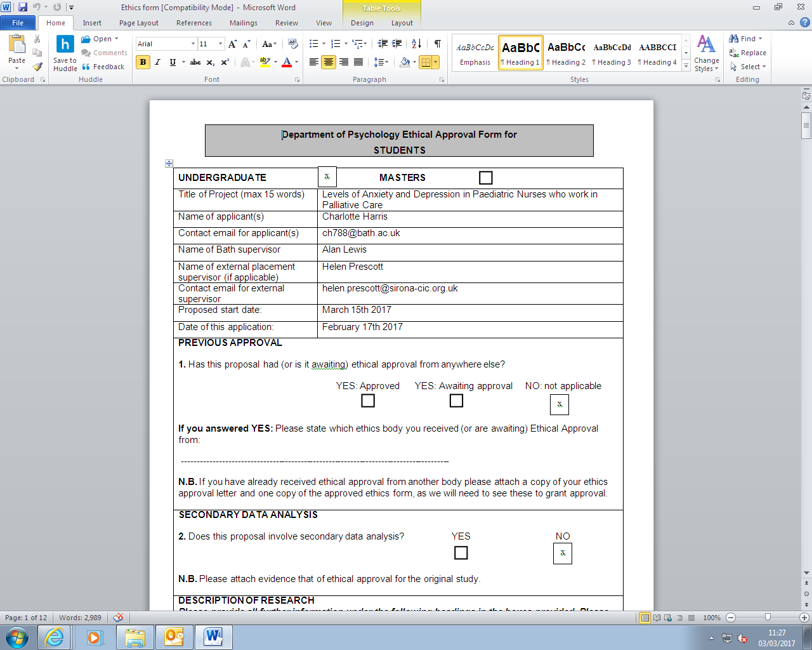Click the Clear Formatting icon
Image resolution: width=812 pixels, height=650 pixels.
point(292,44)
